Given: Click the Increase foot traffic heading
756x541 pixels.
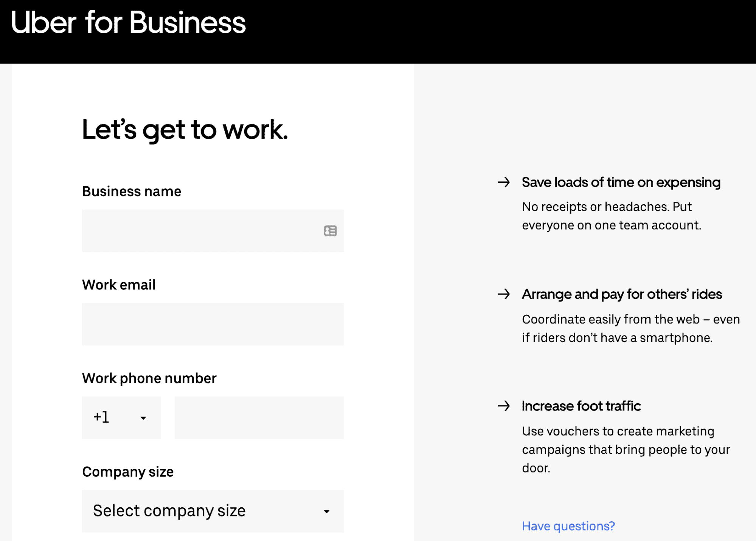Looking at the screenshot, I should 581,406.
